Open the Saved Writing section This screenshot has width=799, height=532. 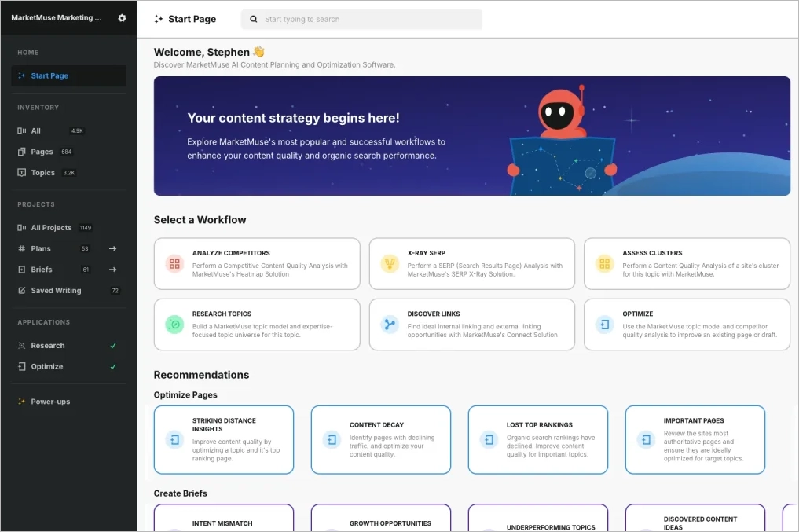point(57,290)
